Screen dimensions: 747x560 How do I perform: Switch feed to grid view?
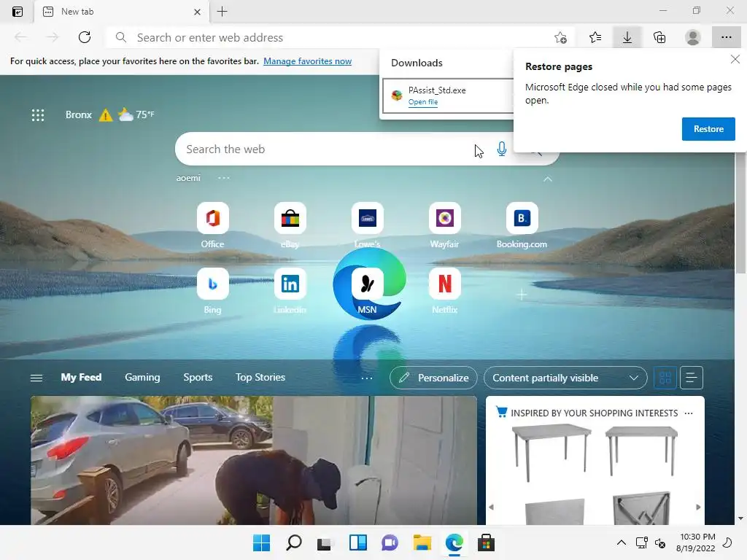(x=665, y=378)
